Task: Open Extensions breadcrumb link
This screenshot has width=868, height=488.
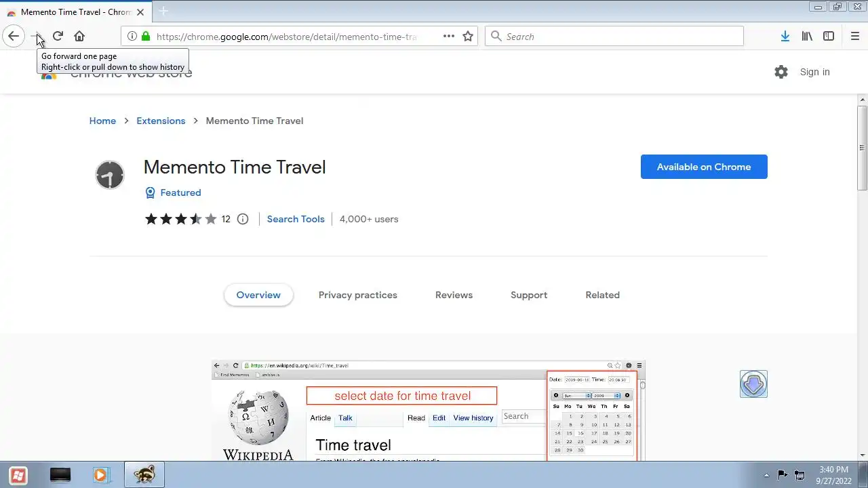Action: (161, 121)
